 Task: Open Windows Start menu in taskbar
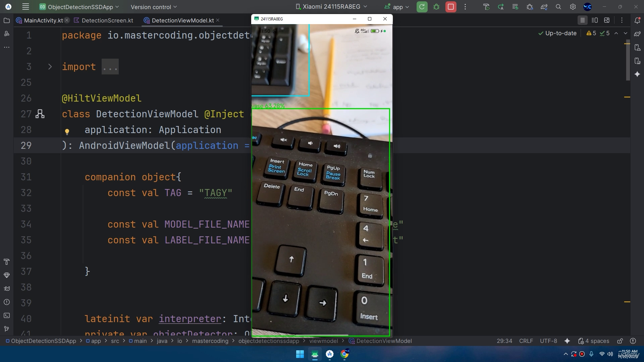300,354
